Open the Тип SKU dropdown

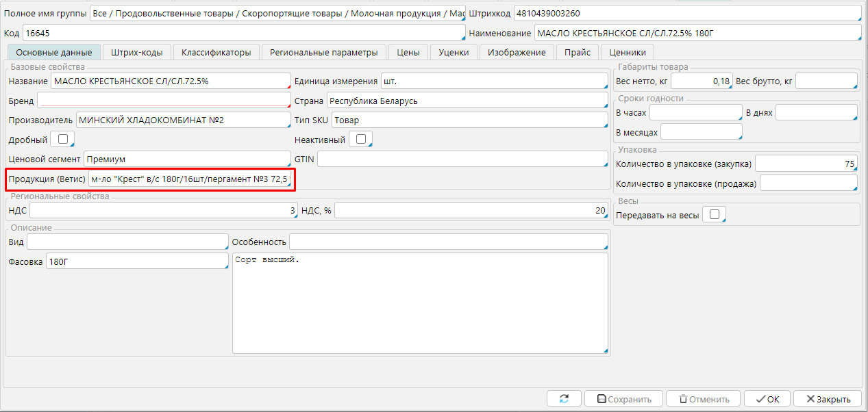pyautogui.click(x=464, y=120)
